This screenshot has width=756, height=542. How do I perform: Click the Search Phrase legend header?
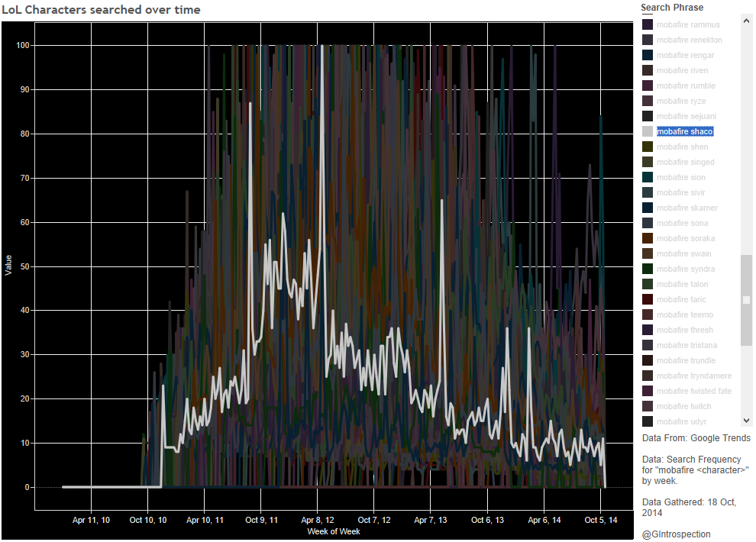672,8
